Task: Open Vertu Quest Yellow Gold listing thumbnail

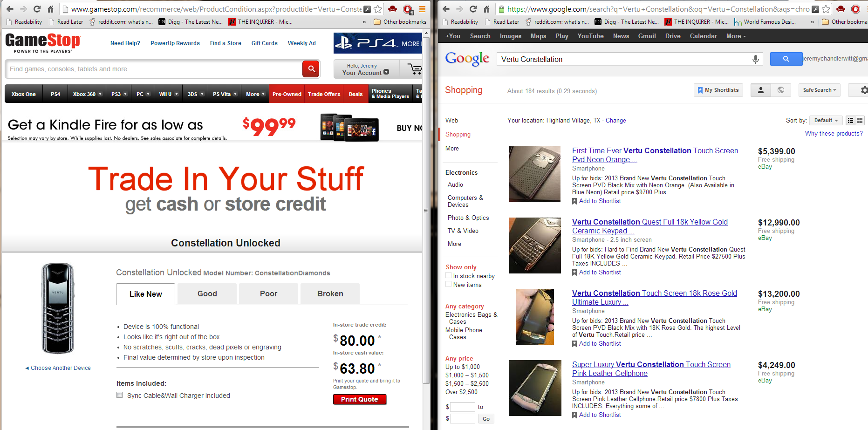Action: 535,245
